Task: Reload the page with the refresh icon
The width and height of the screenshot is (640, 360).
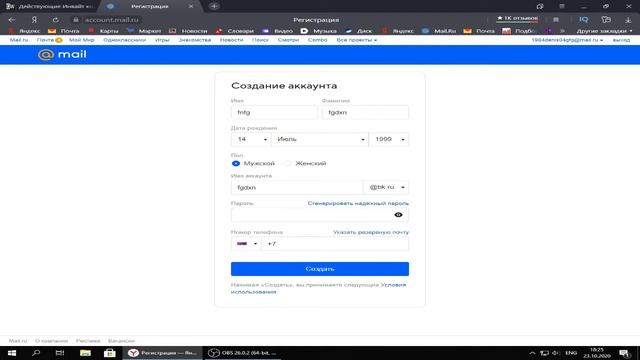Action: tap(56, 20)
